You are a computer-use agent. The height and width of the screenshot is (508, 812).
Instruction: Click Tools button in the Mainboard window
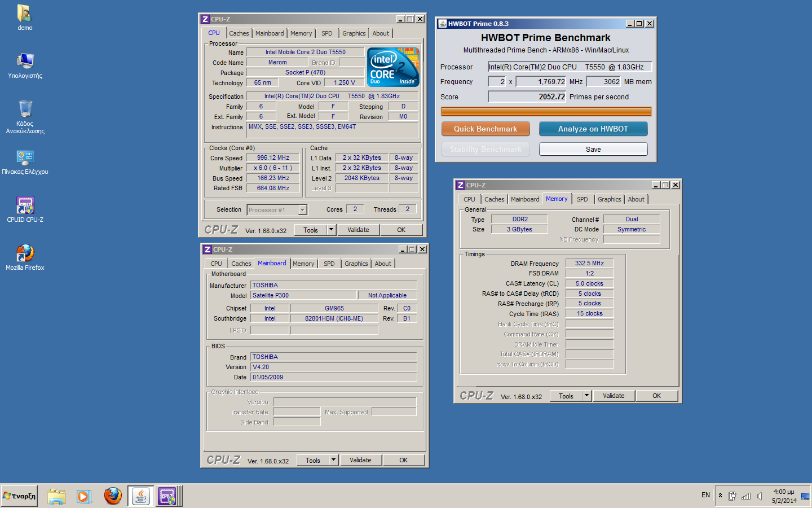pos(313,460)
